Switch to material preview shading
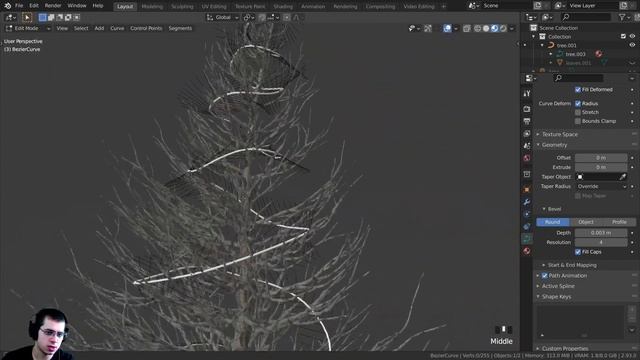This screenshot has width=640, height=360. click(495, 28)
